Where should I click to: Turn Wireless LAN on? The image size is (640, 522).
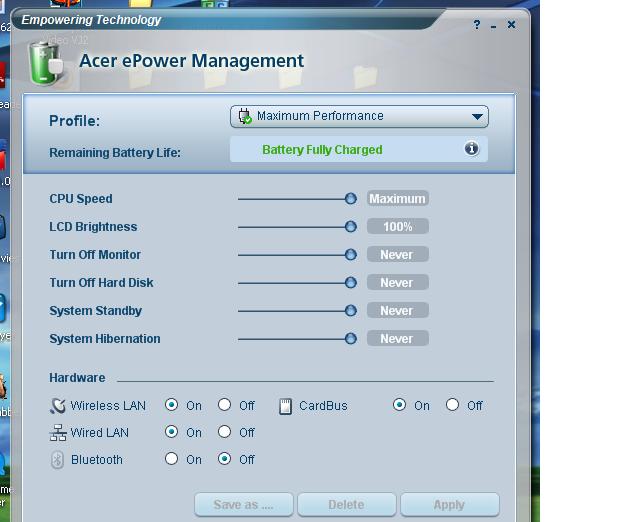(x=171, y=405)
